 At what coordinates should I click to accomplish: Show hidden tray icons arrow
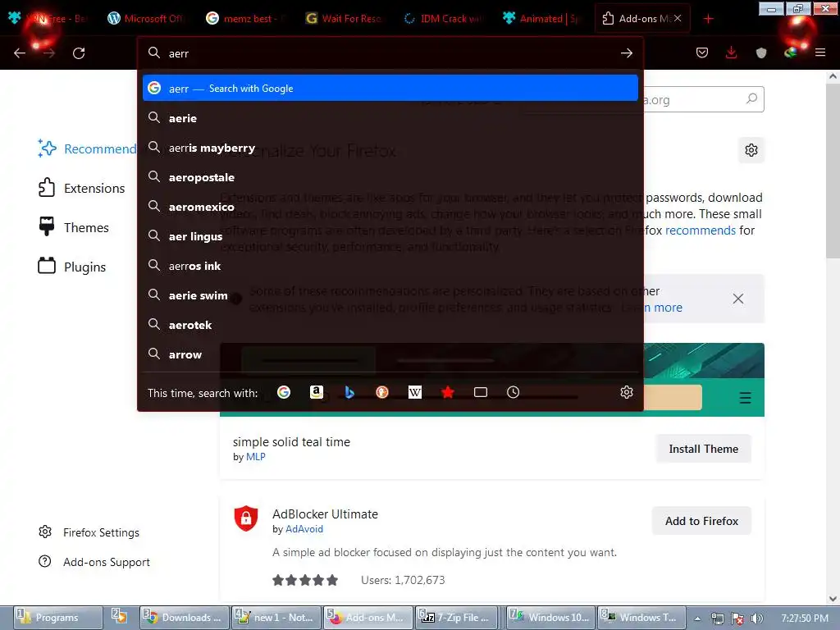[697, 619]
